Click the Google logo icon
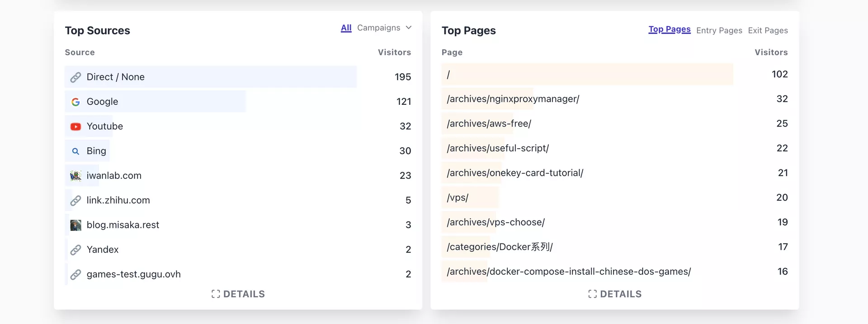Screen dimensions: 868x324 pyautogui.click(x=75, y=102)
